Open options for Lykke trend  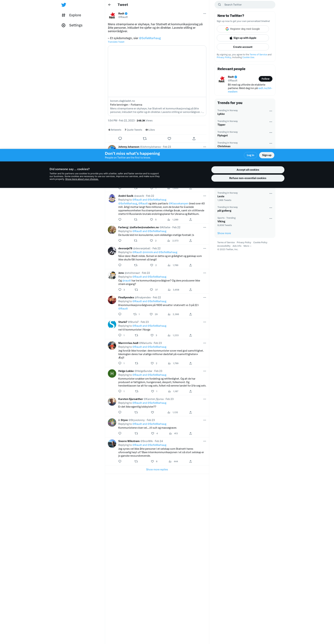(x=271, y=111)
